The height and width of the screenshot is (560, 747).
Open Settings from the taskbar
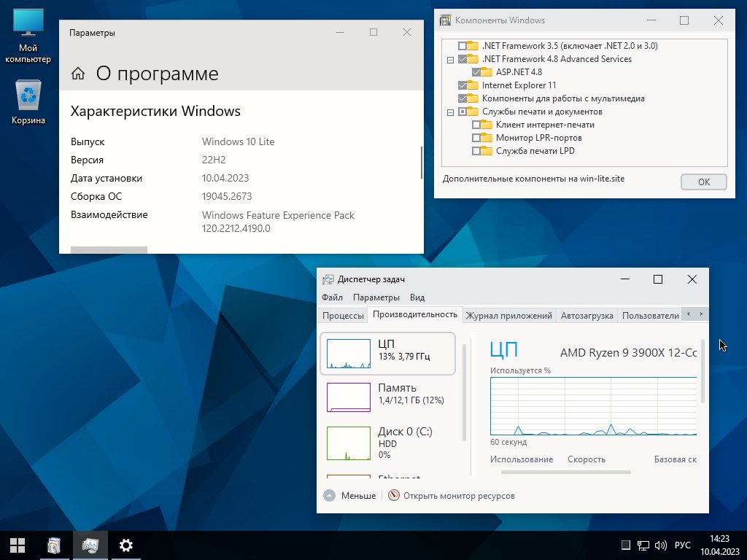[x=125, y=545]
